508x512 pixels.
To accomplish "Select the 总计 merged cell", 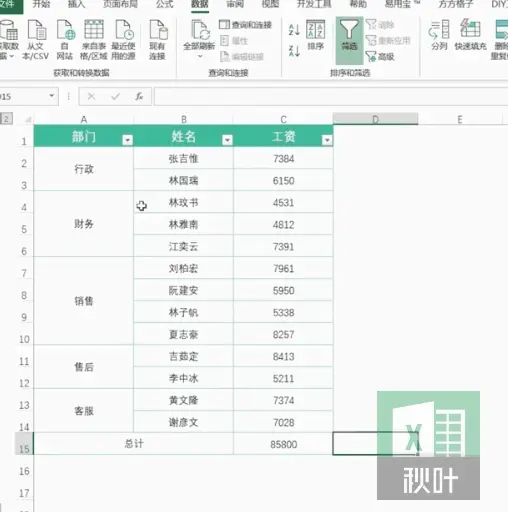I will [134, 444].
